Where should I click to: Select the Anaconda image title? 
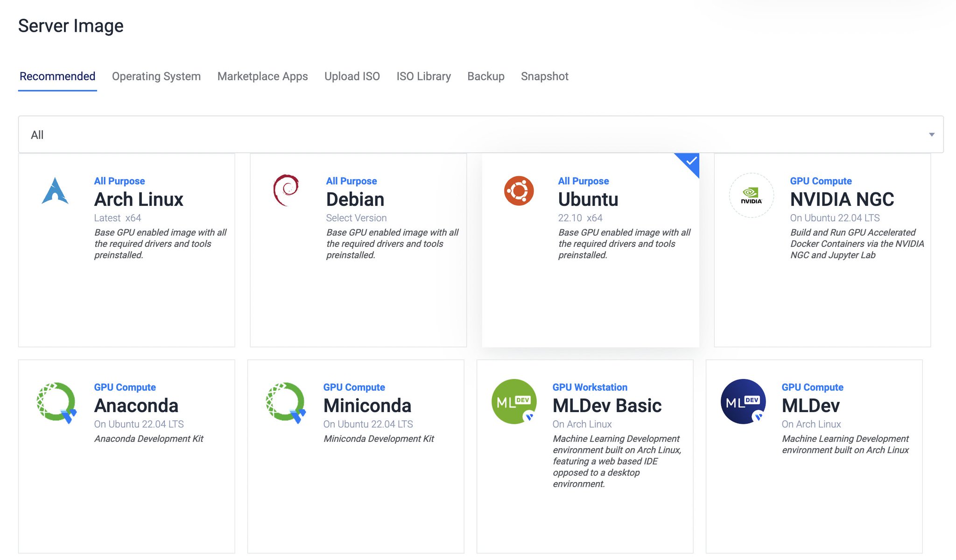(x=136, y=406)
